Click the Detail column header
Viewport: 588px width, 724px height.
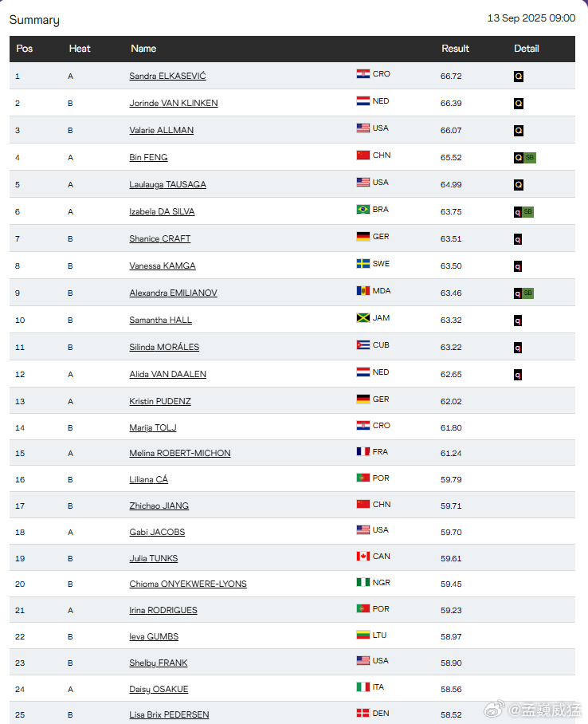pos(527,49)
